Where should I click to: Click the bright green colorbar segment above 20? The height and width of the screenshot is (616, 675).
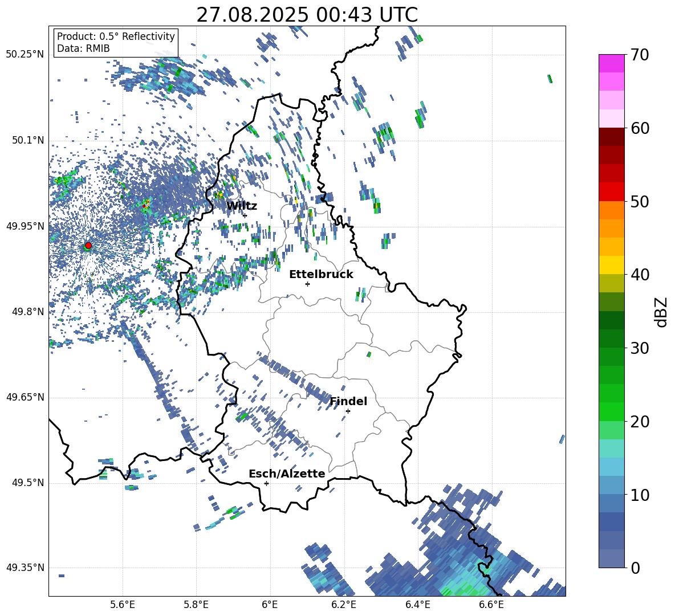611,411
